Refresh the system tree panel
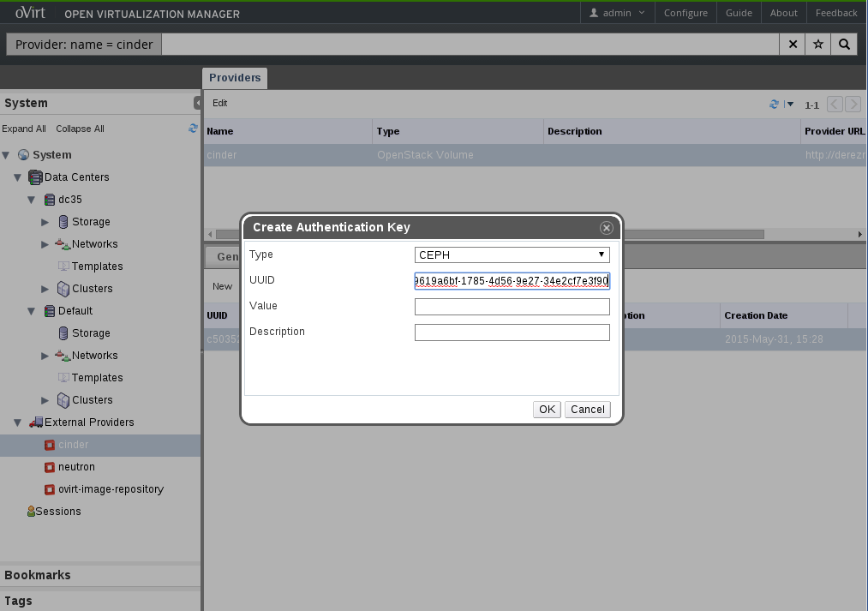 (193, 129)
